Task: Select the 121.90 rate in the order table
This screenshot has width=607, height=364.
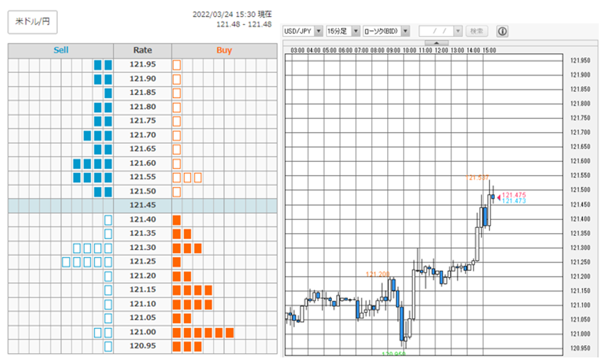Action: 143,79
